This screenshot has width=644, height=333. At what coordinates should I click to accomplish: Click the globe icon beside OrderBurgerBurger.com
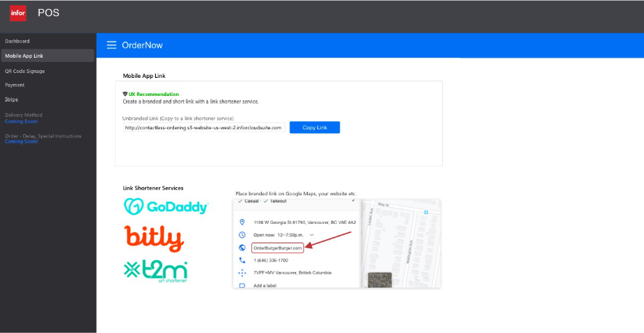click(x=242, y=247)
